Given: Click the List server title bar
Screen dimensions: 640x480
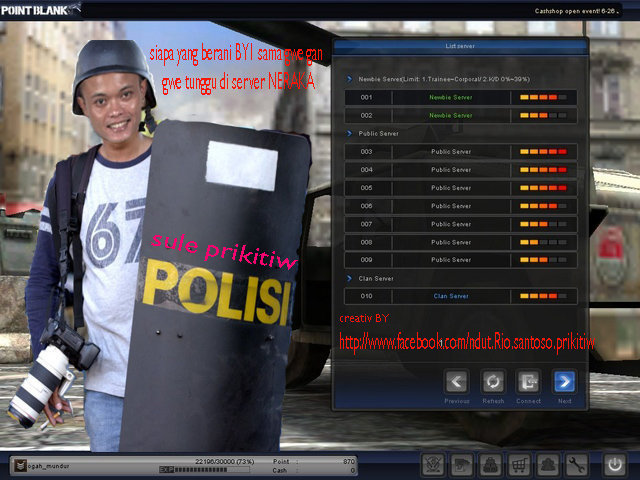Looking at the screenshot, I should pyautogui.click(x=460, y=46).
